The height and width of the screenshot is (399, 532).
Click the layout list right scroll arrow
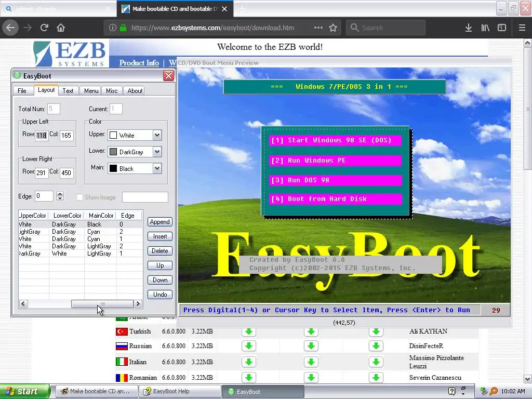click(x=138, y=303)
